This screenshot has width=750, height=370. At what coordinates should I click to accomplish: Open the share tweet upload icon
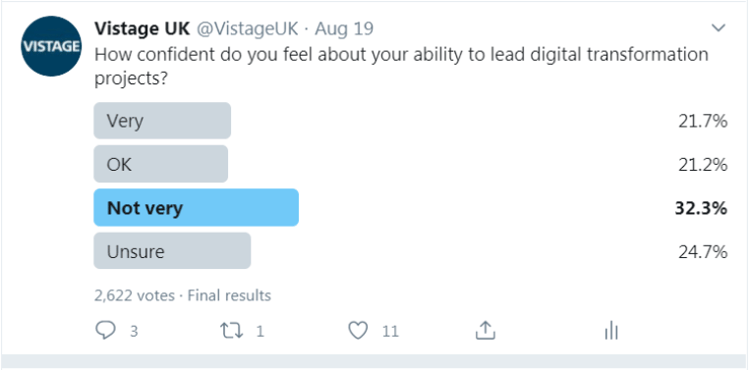click(x=485, y=330)
